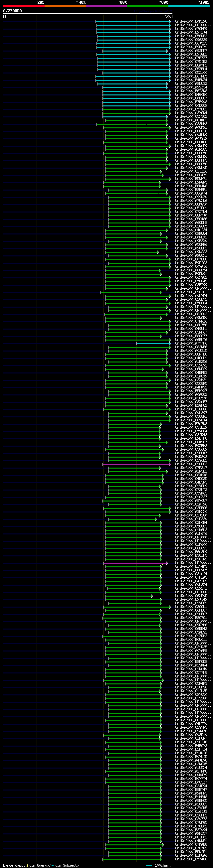Select the UniRef100_C8XAB7 label
The width and height of the screenshot is (213, 868).
coord(191,402)
